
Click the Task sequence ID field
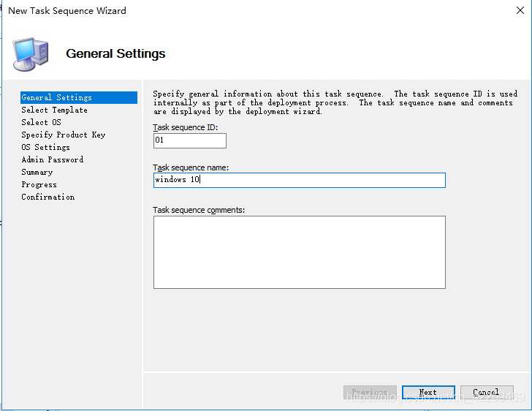click(x=189, y=140)
